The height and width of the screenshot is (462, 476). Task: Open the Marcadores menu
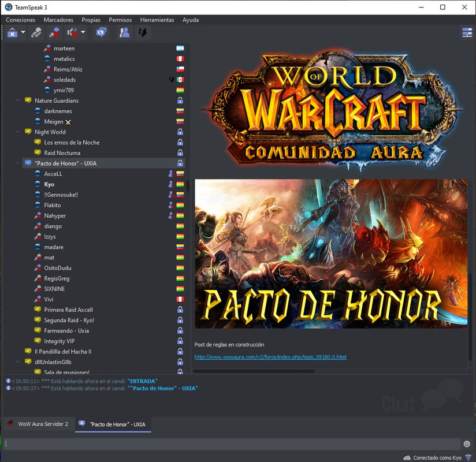[58, 20]
